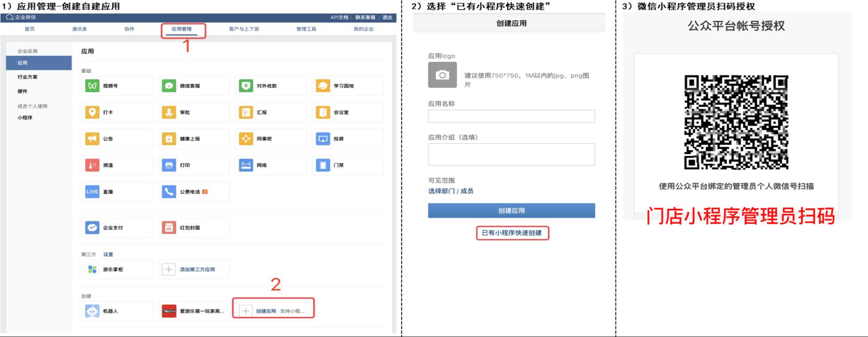Open the 同事吧 app icon
868x337 pixels.
pos(246,139)
